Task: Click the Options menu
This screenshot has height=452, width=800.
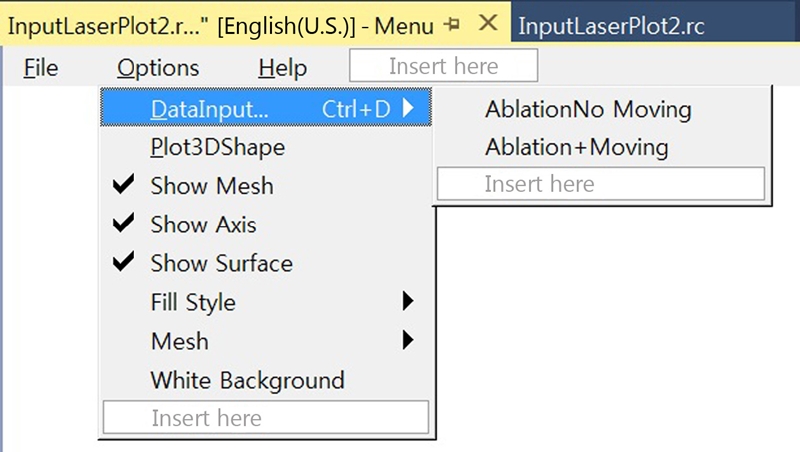Action: [x=158, y=68]
